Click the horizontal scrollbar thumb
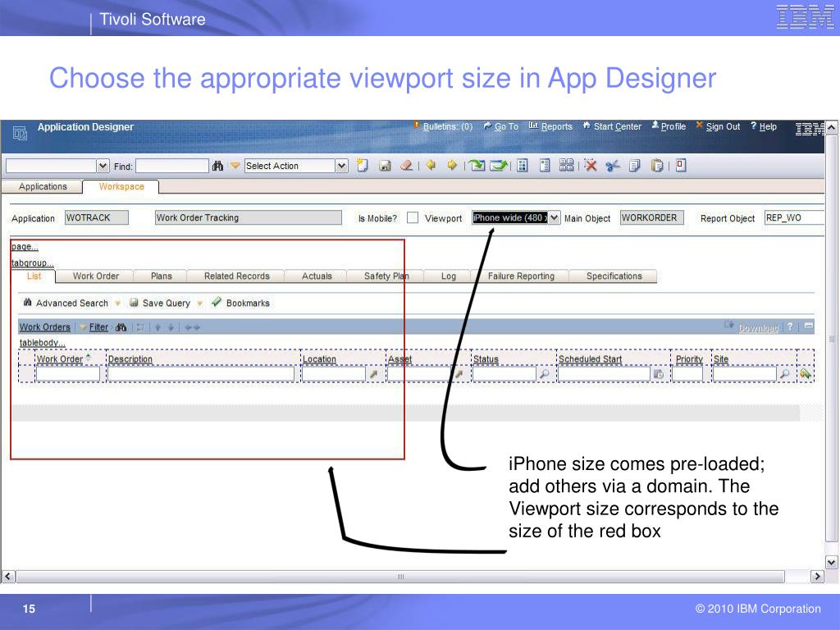This screenshot has height=630, width=840. click(x=400, y=577)
